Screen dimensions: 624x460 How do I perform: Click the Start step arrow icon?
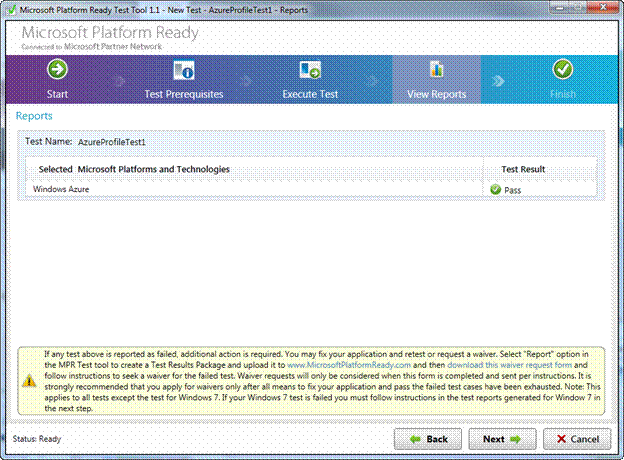click(x=57, y=69)
